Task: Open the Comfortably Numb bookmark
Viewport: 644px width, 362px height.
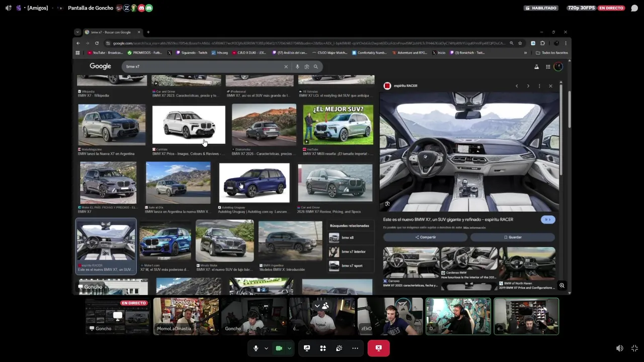Action: [369, 53]
